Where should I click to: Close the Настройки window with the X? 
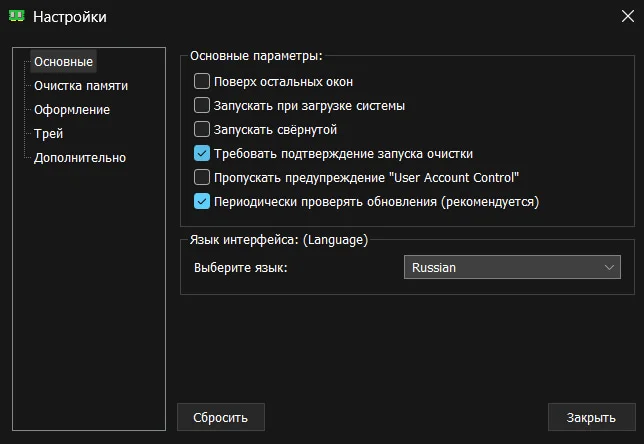click(626, 16)
